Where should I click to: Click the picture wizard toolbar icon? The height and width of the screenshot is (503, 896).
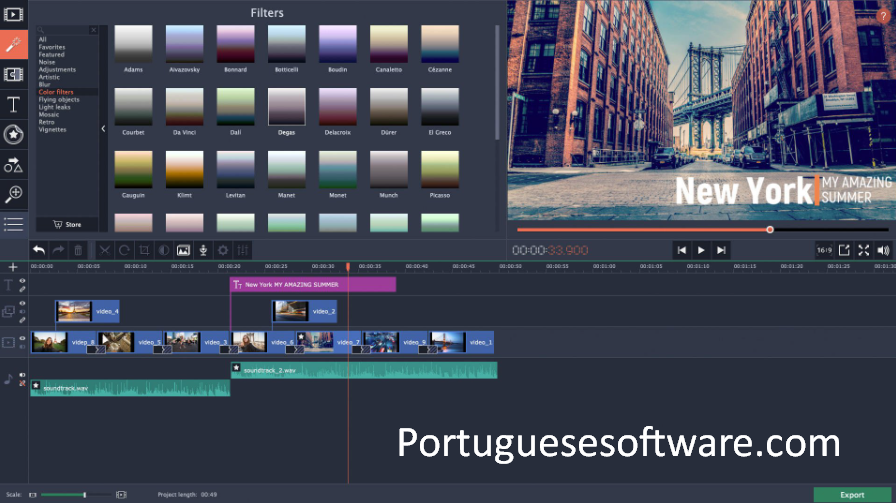coord(183,250)
